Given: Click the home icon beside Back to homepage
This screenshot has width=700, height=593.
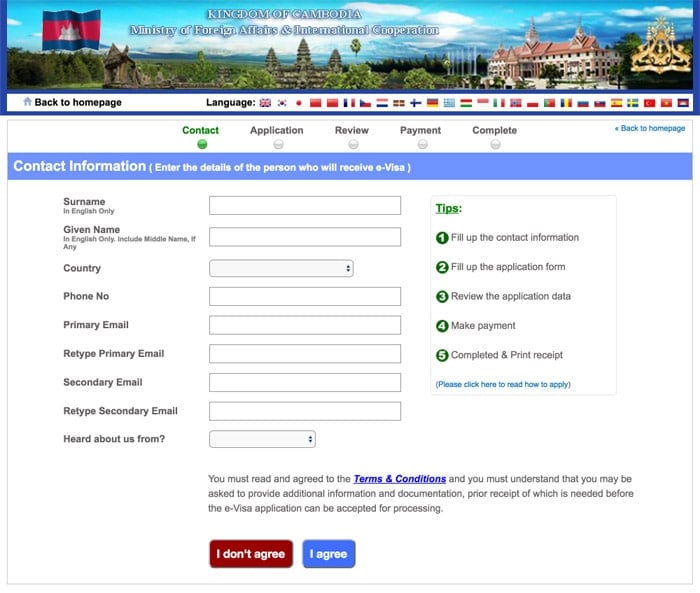Looking at the screenshot, I should pyautogui.click(x=27, y=102).
